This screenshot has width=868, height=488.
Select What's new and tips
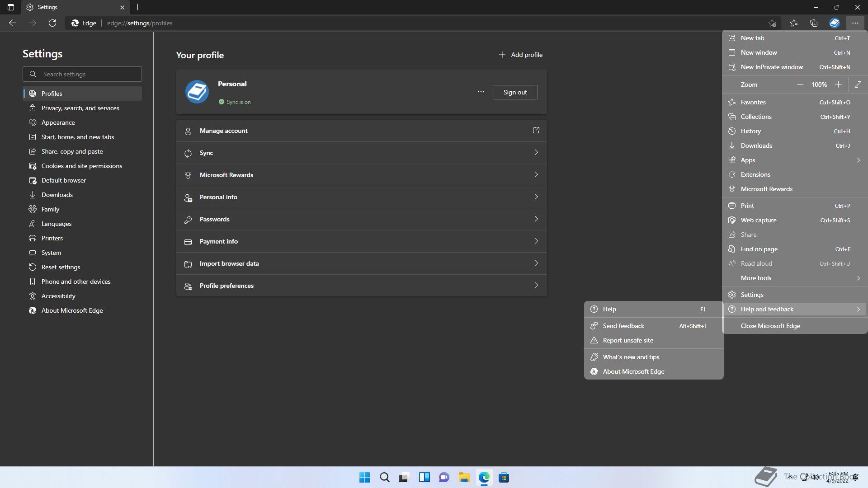point(654,357)
